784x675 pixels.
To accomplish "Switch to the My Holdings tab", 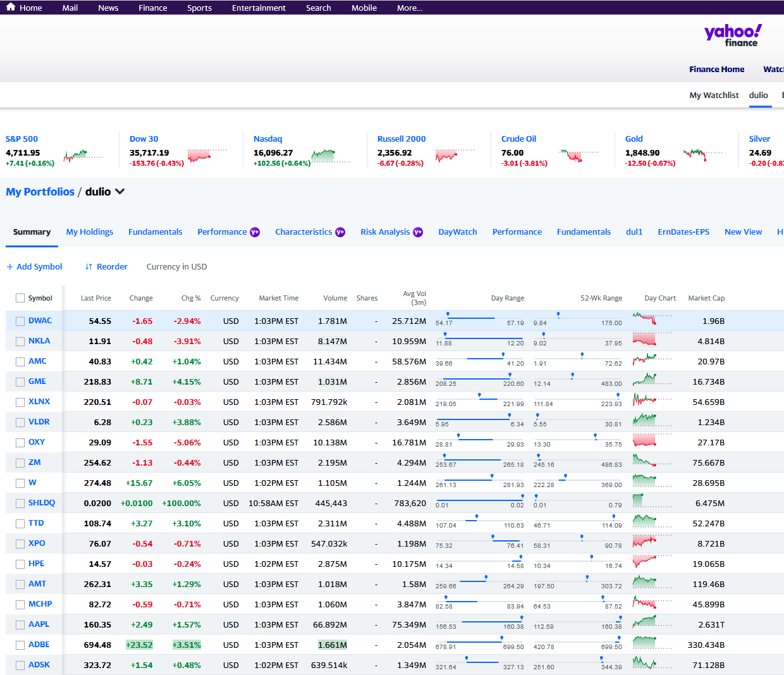I will tap(90, 232).
